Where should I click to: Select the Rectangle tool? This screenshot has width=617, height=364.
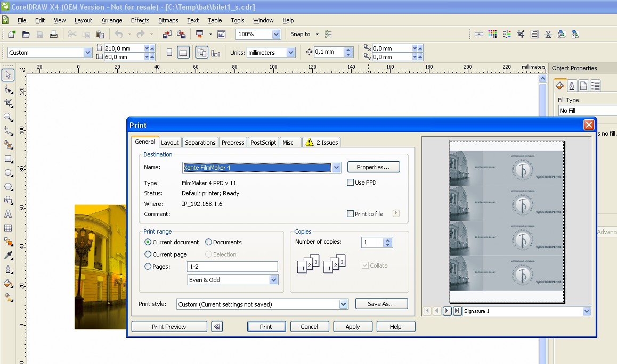click(8, 159)
